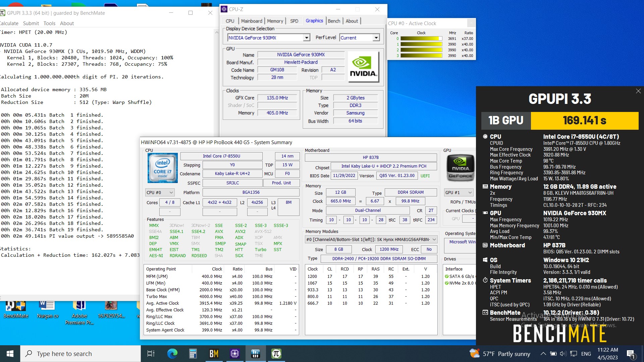Open the 167929754 image file on desktop
The height and width of the screenshot is (362, 644).
tap(111, 309)
